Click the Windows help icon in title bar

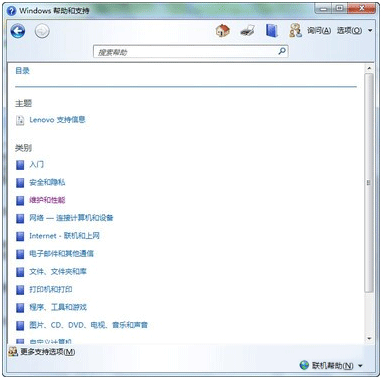(11, 11)
